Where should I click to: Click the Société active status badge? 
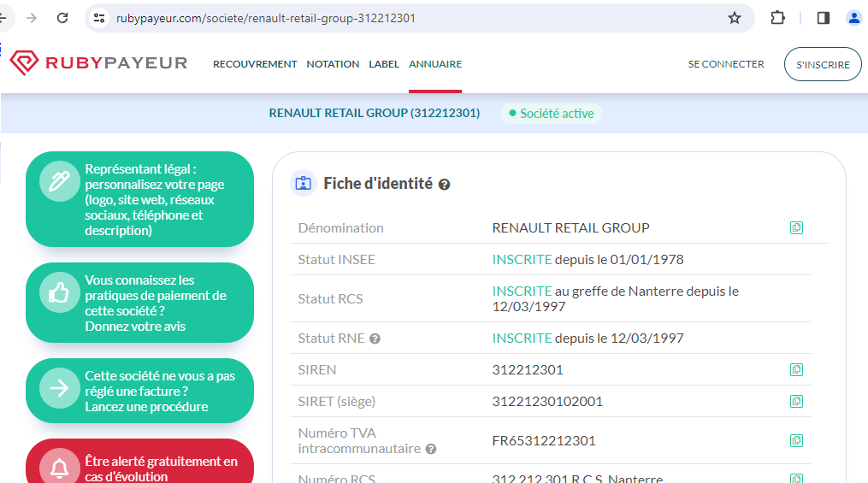click(x=551, y=113)
